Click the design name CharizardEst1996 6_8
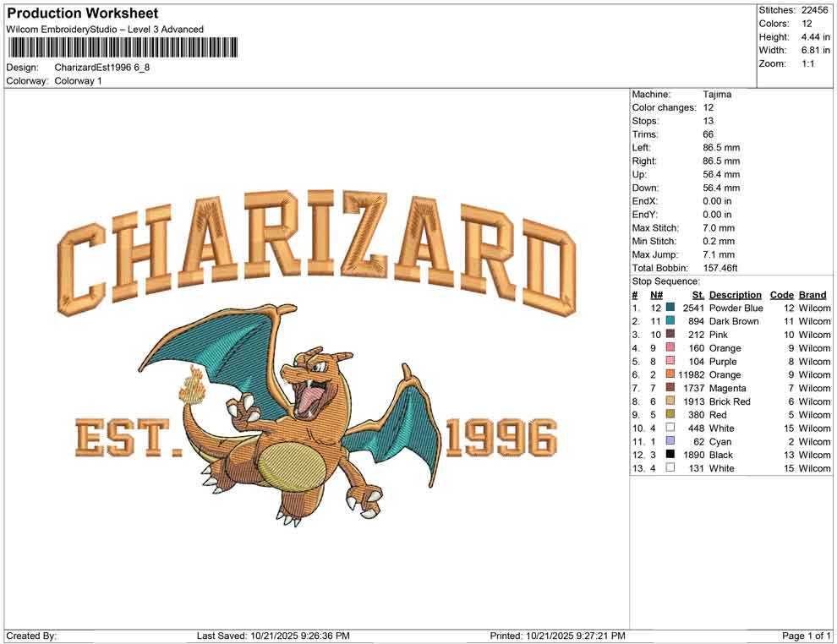Screen dimensions: 837x644 coord(102,68)
